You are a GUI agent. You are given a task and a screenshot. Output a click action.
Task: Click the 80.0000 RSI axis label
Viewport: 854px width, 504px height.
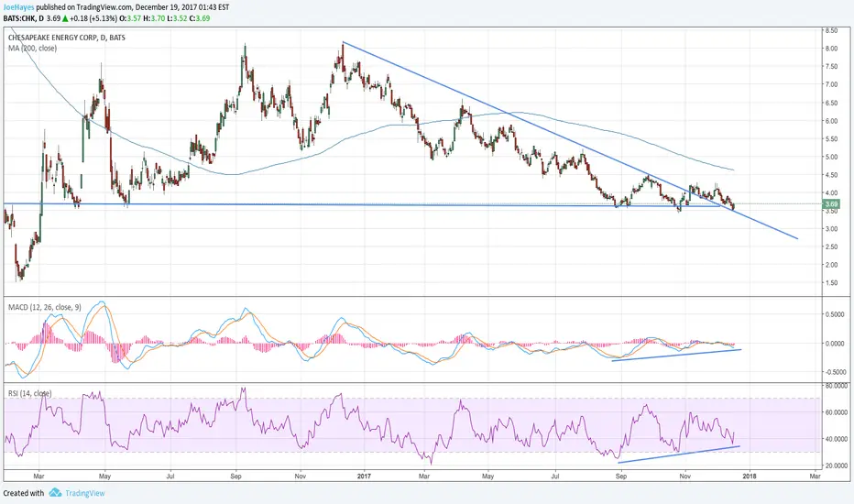pyautogui.click(x=837, y=386)
